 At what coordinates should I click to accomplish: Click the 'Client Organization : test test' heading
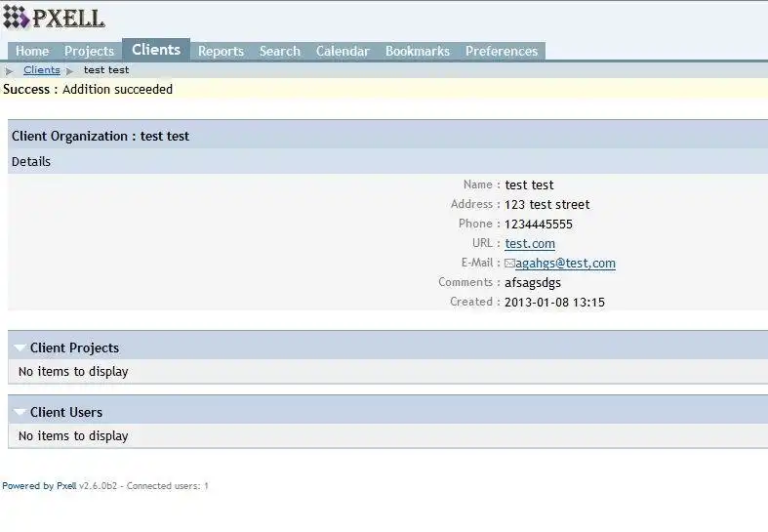pyautogui.click(x=101, y=137)
